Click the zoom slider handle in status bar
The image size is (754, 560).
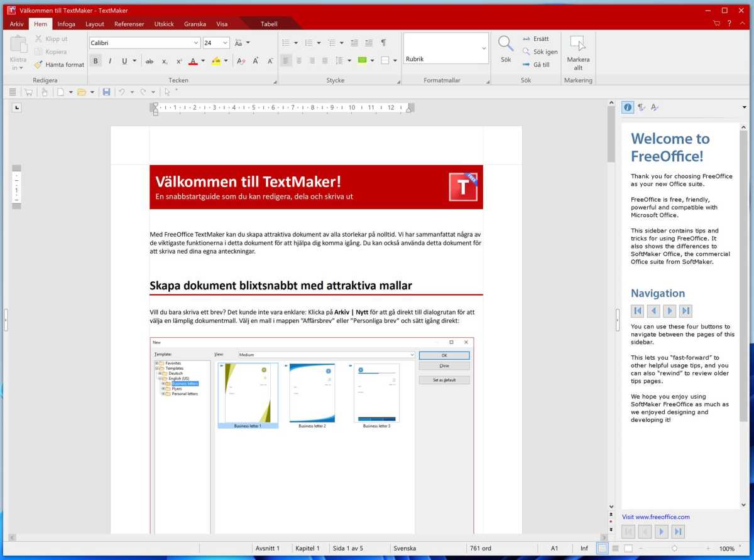674,548
